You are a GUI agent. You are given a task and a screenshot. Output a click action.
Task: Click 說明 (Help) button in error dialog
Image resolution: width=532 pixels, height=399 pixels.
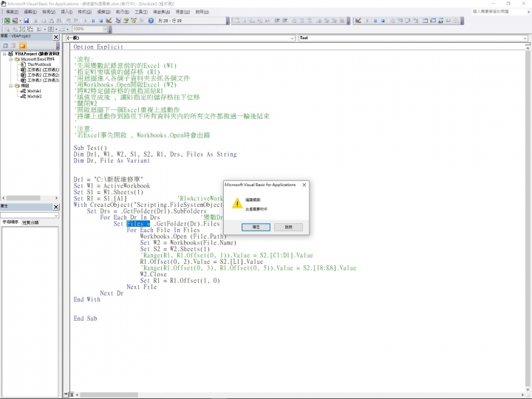coord(288,227)
